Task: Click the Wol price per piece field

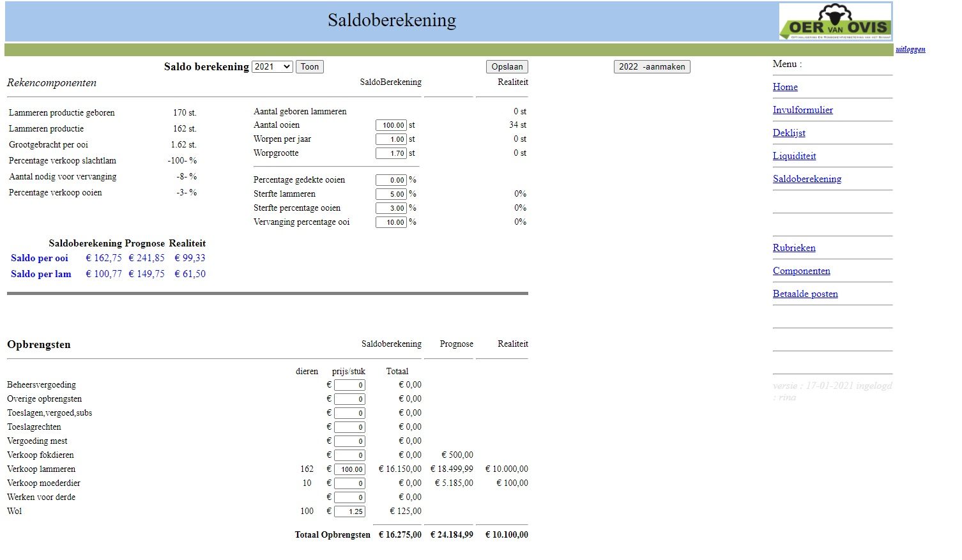Action: [349, 511]
